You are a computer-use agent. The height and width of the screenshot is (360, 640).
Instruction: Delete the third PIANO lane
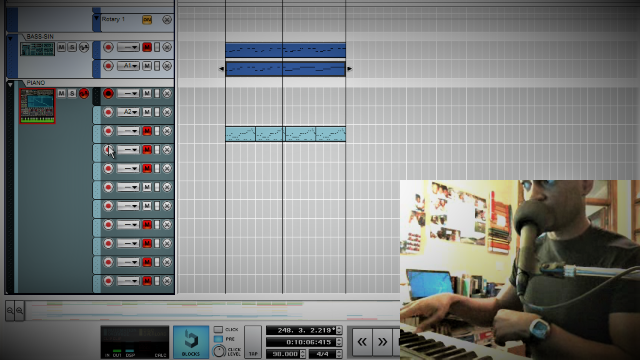point(167,131)
